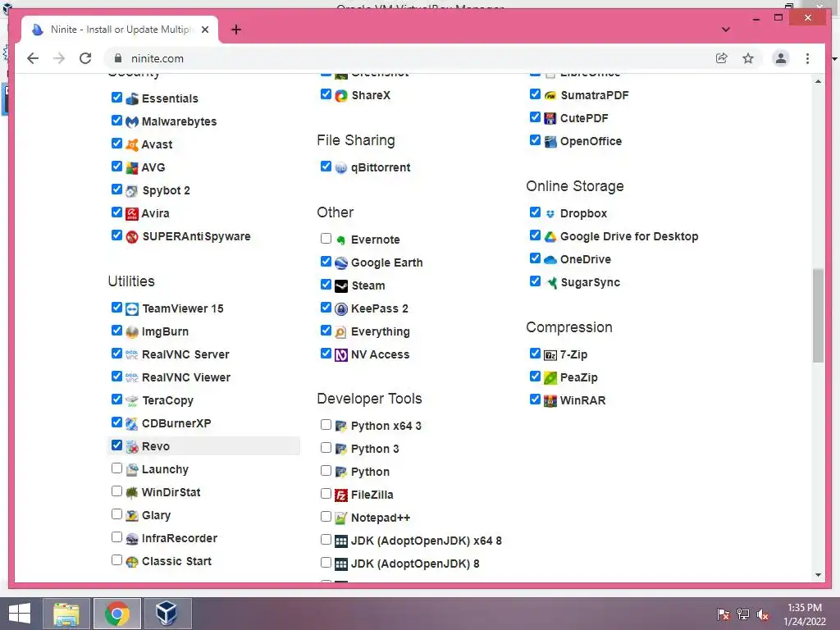Open the Chrome tab search dropdown
The height and width of the screenshot is (630, 840).
click(725, 30)
